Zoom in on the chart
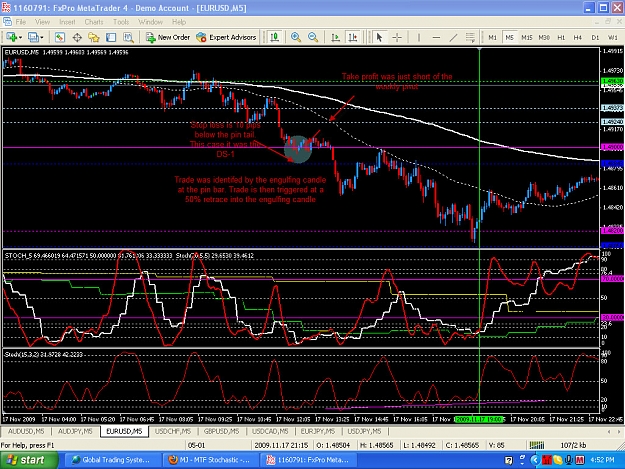This screenshot has width=625, height=469. point(296,37)
